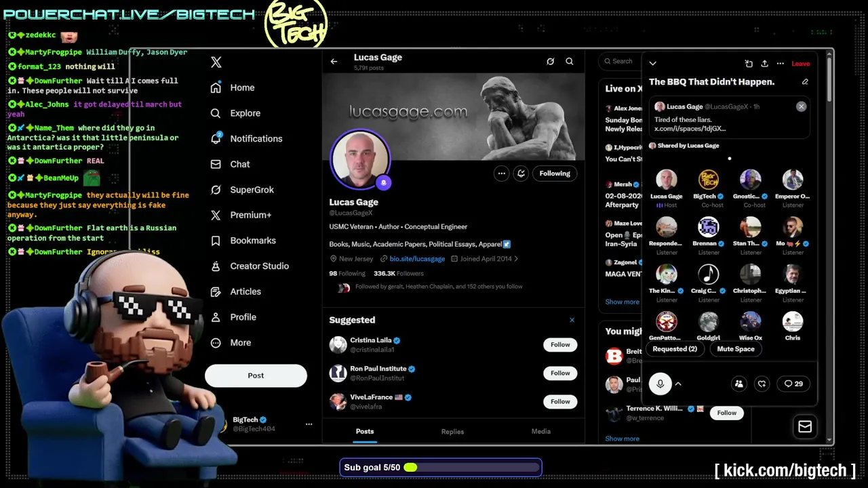Open SuperGrok in sidebar
868x488 pixels.
pyautogui.click(x=242, y=190)
